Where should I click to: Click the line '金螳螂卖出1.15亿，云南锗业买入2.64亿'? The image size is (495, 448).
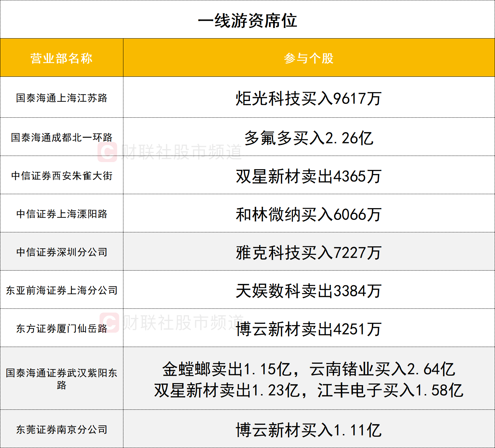point(309,369)
